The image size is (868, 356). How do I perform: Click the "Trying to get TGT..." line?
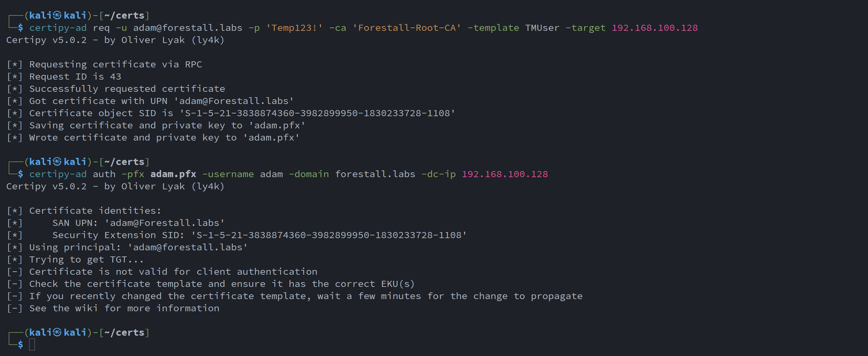tap(86, 259)
